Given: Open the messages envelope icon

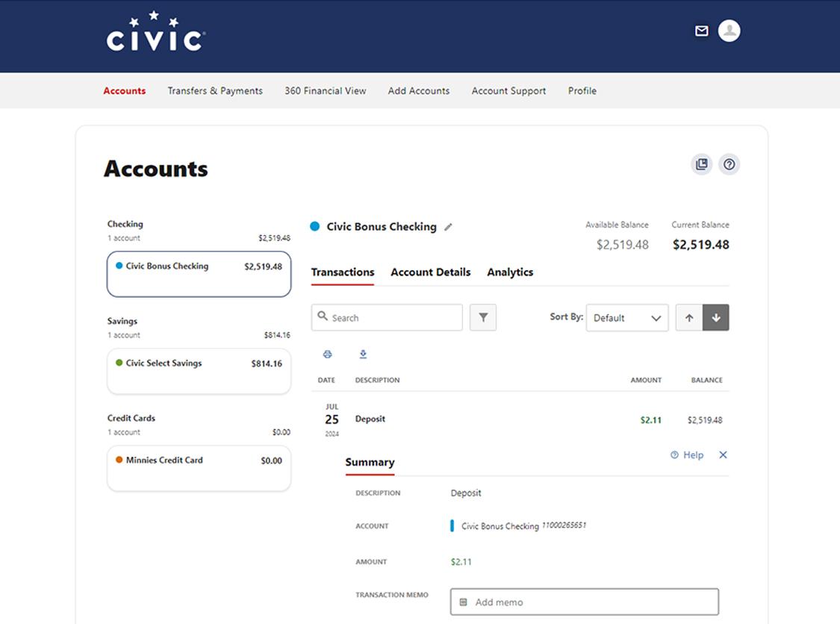Looking at the screenshot, I should point(701,31).
